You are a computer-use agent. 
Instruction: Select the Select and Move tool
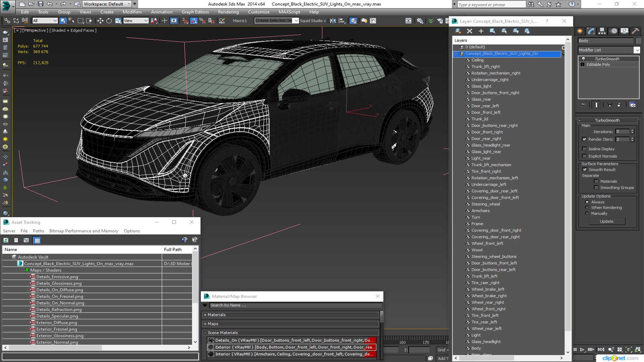100,21
